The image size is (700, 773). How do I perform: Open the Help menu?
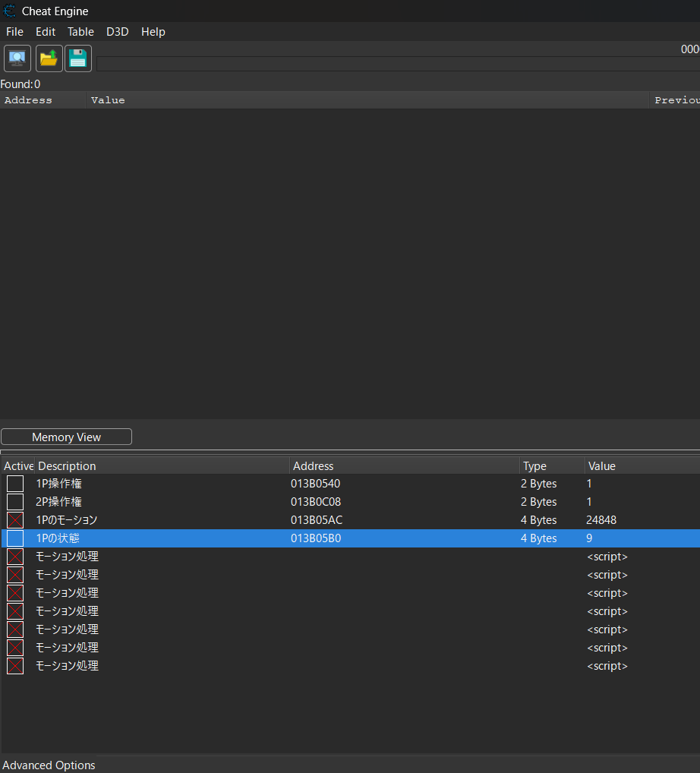(x=153, y=32)
